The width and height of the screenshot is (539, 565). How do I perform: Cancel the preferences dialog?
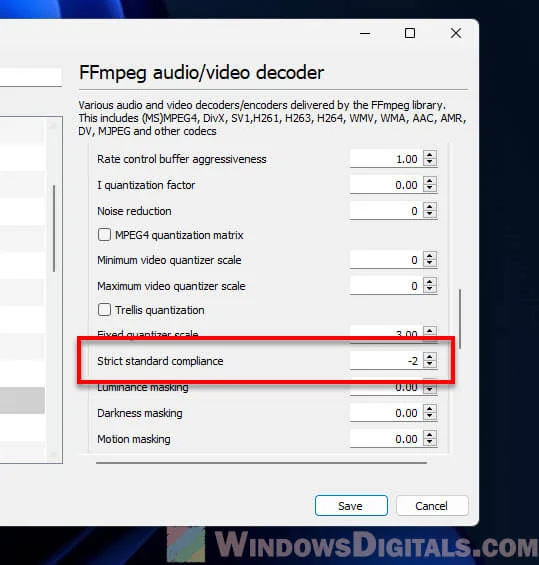432,506
